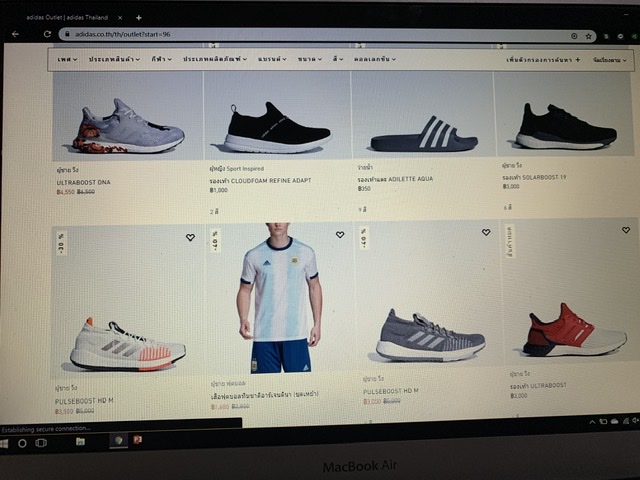
Task: Click the SOLARBOOST 19 product name
Action: point(534,178)
